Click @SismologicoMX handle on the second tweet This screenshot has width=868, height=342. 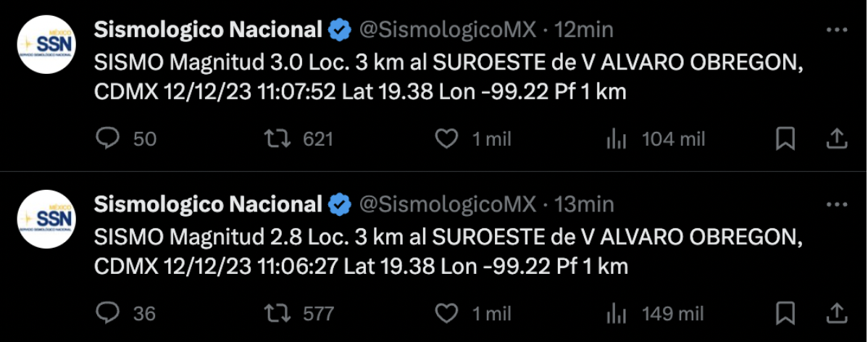pyautogui.click(x=448, y=204)
